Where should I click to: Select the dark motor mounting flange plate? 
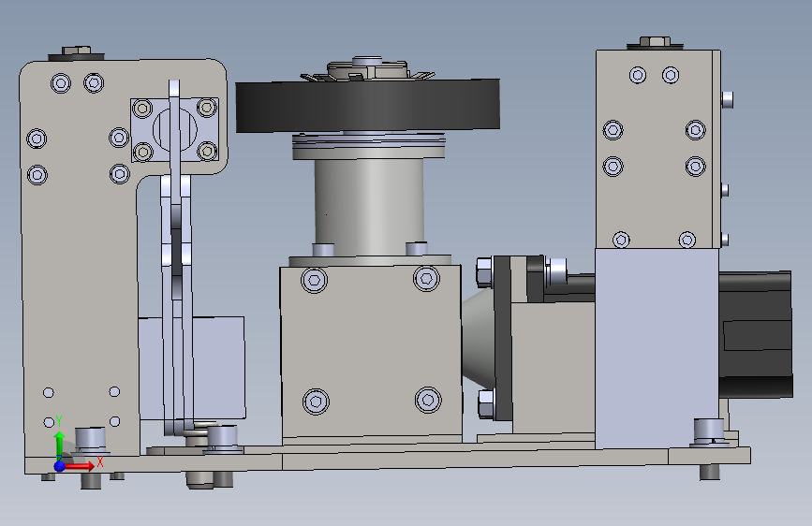(x=502, y=338)
